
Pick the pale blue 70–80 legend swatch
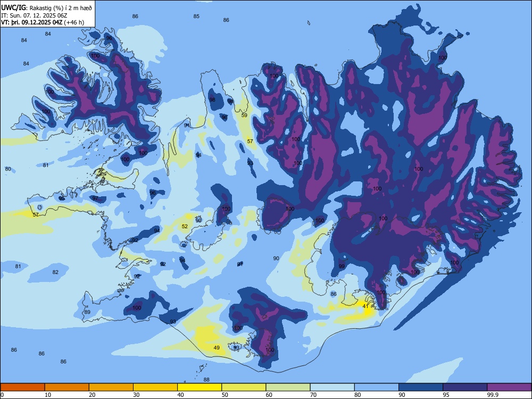pos(332,387)
